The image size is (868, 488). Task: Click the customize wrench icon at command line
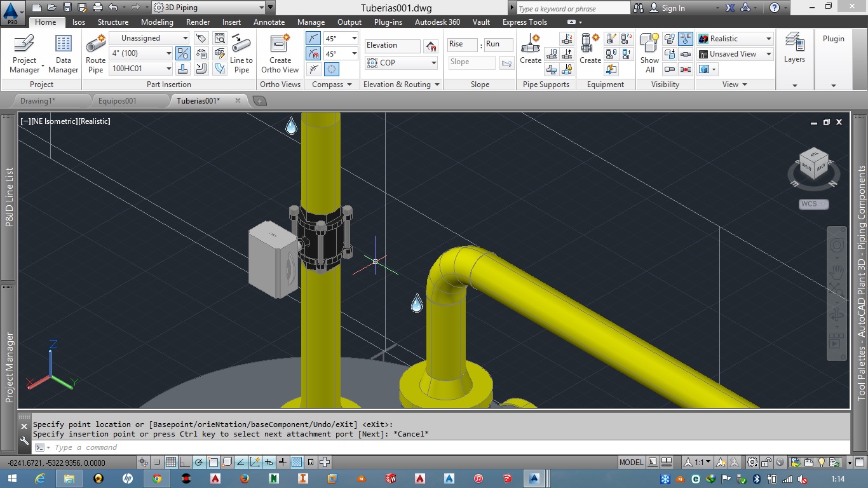click(24, 440)
